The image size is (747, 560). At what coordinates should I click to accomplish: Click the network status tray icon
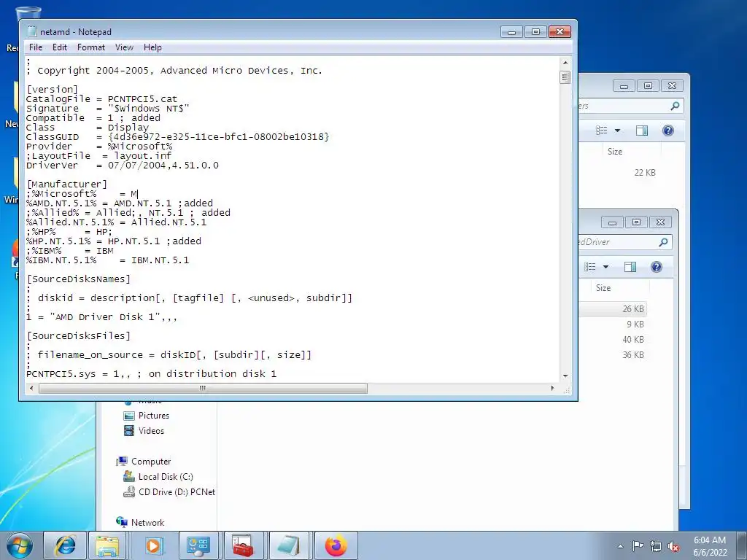pos(656,547)
